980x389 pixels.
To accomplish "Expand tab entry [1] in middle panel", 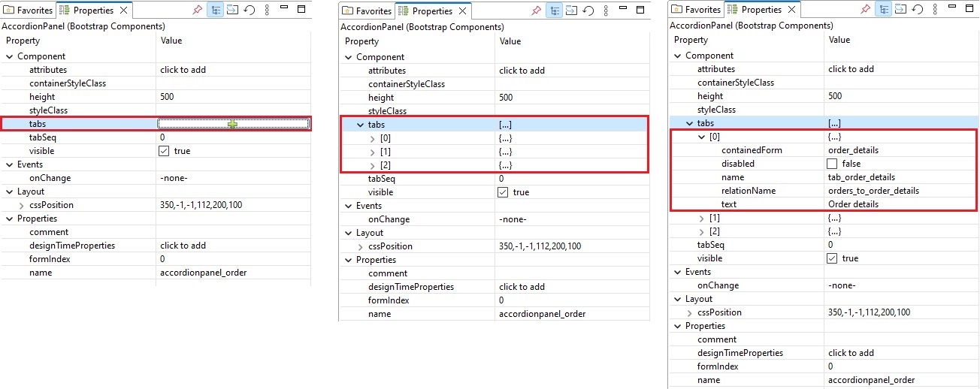I will [372, 152].
